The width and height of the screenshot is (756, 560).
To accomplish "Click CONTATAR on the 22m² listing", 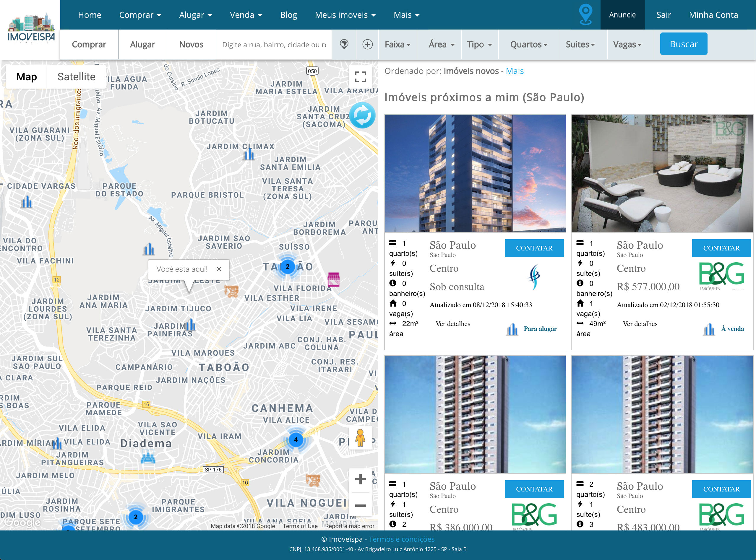I will click(x=534, y=248).
